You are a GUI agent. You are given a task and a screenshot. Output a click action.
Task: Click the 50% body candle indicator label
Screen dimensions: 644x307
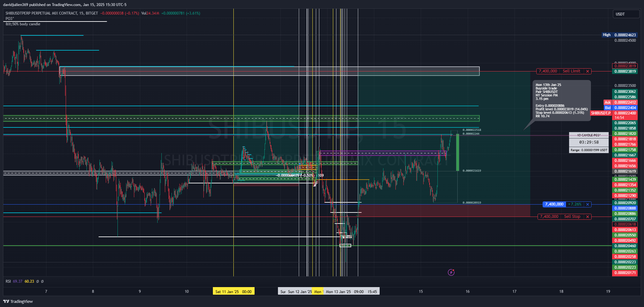pos(23,24)
